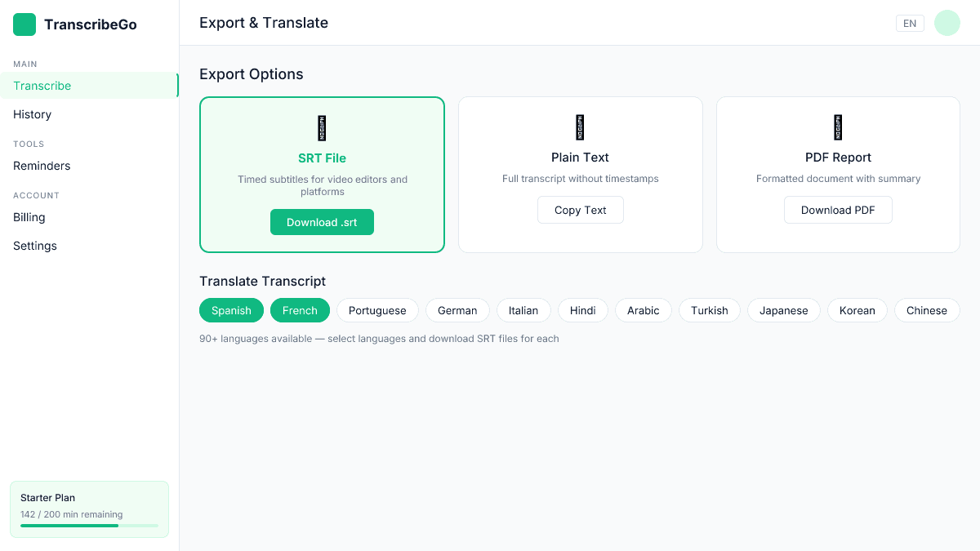Download the .srt subtitle file
980x551 pixels.
[322, 221]
